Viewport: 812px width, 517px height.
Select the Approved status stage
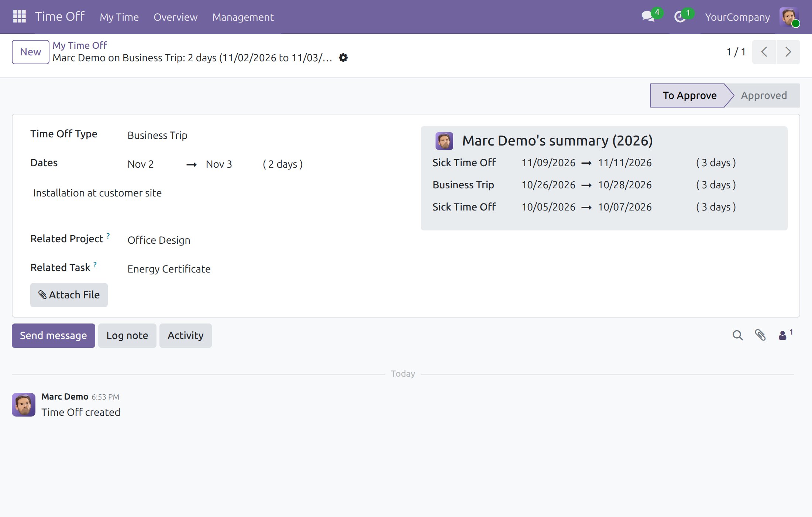(764, 95)
